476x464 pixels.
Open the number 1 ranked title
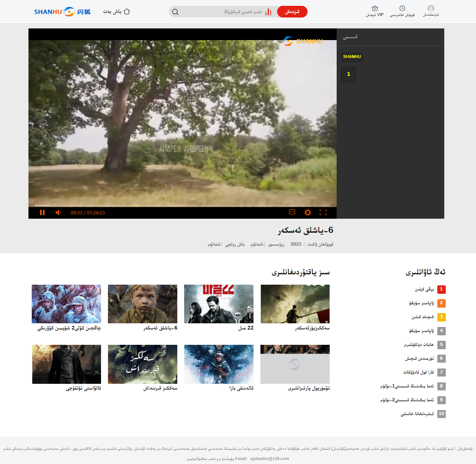(424, 289)
